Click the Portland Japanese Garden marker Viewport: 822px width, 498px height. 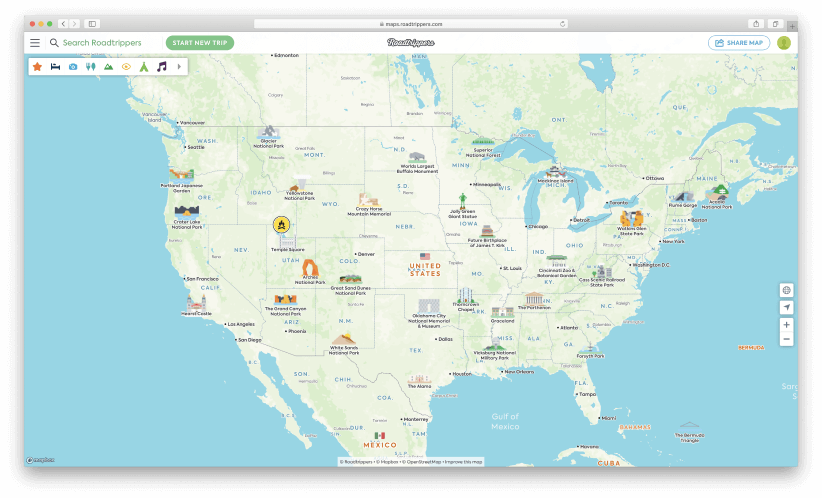[181, 175]
